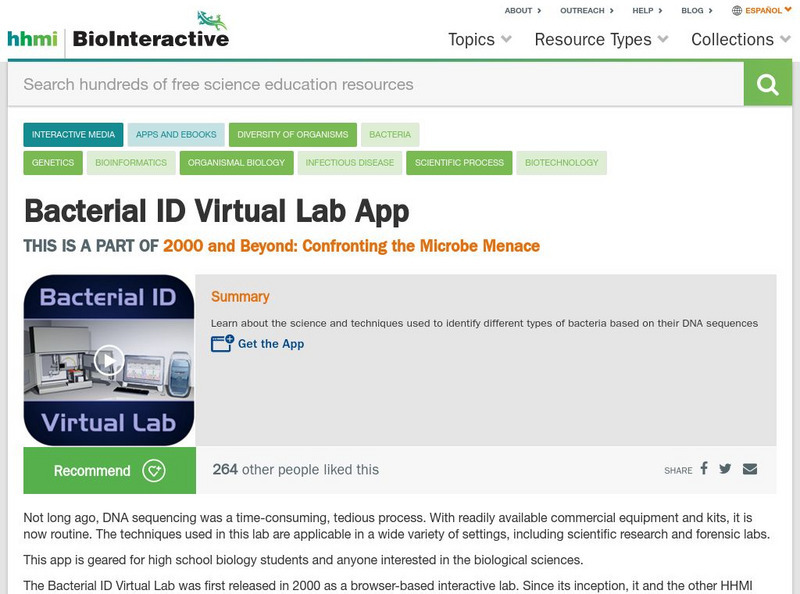The image size is (800, 594).
Task: Expand the Collections menu
Action: coord(741,39)
